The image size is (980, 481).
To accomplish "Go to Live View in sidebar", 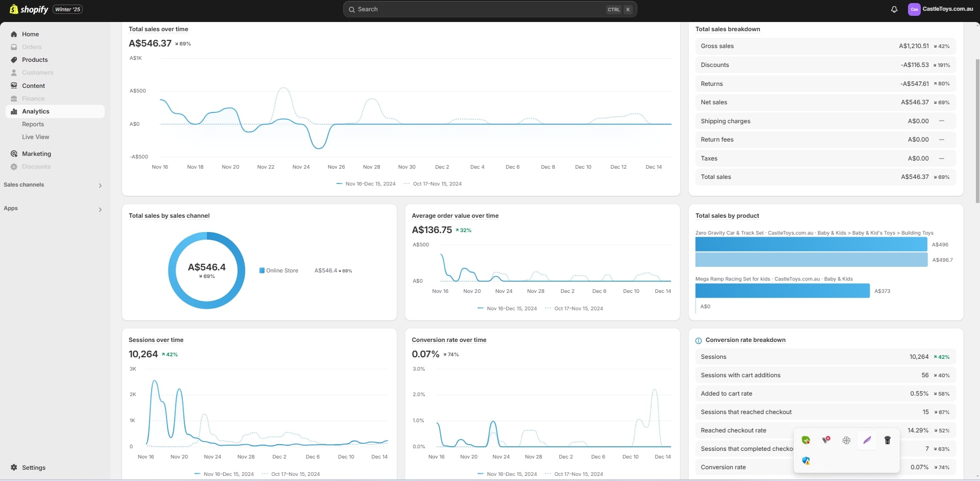I will point(35,137).
